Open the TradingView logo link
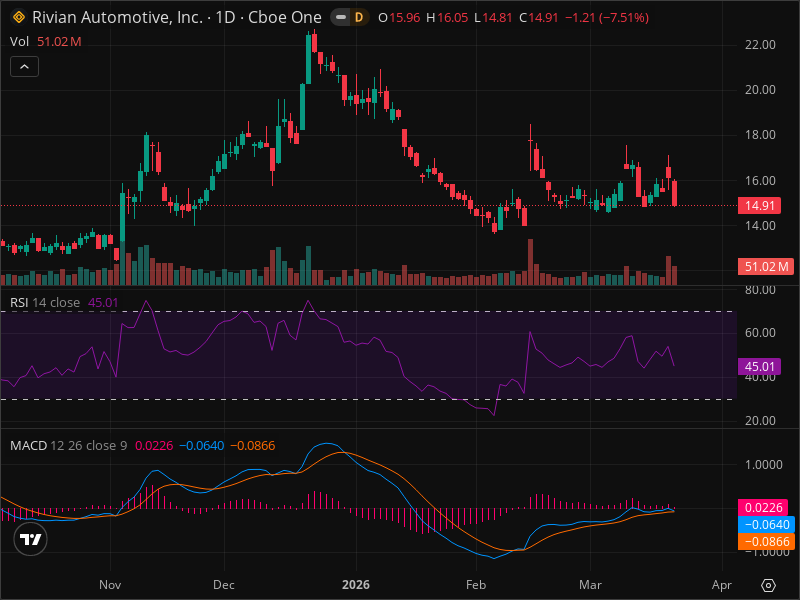 [x=31, y=539]
